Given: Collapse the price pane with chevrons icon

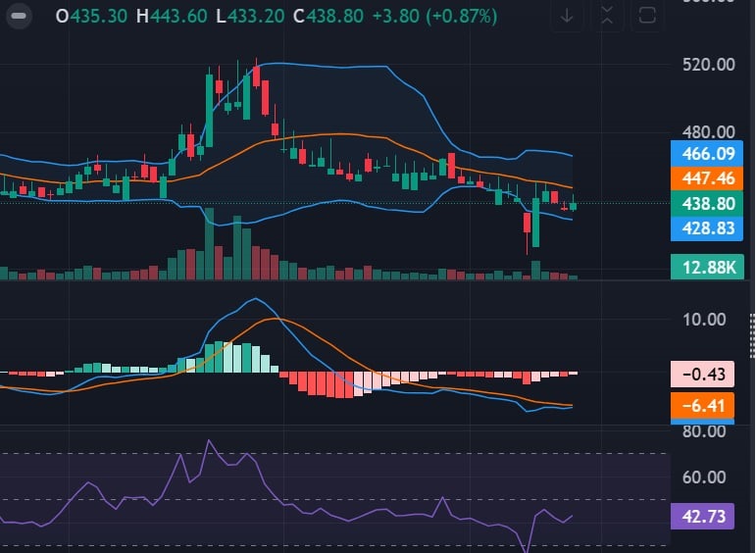Looking at the screenshot, I should 607,16.
